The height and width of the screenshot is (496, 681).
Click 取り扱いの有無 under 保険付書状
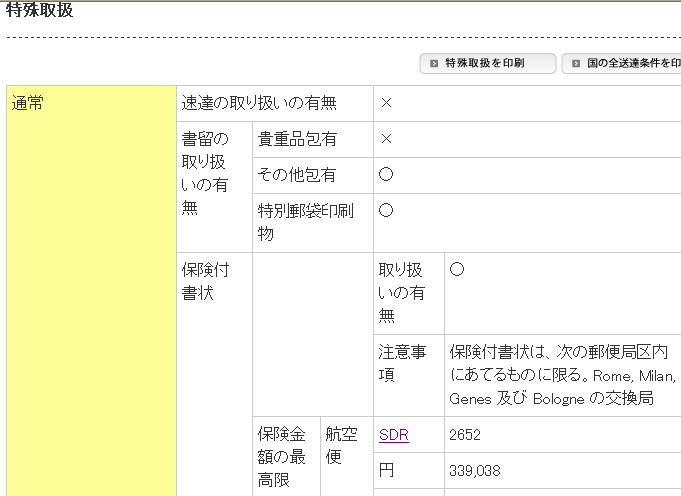click(x=409, y=293)
